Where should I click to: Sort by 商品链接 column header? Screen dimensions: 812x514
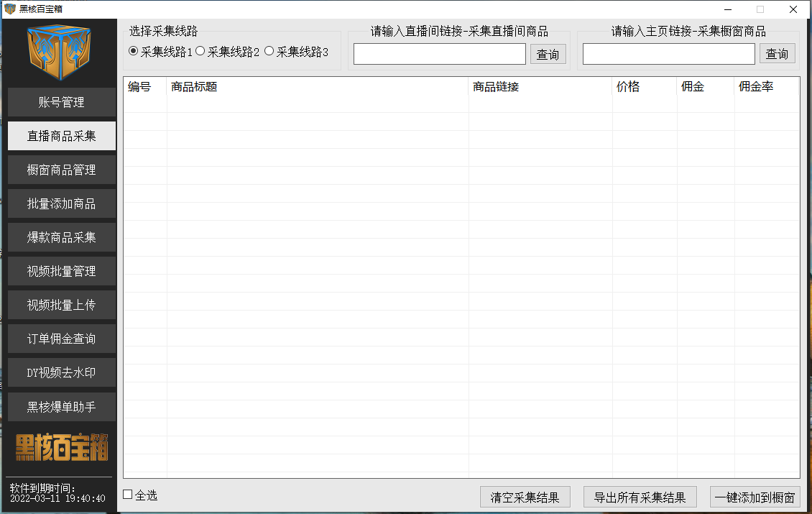click(x=540, y=86)
